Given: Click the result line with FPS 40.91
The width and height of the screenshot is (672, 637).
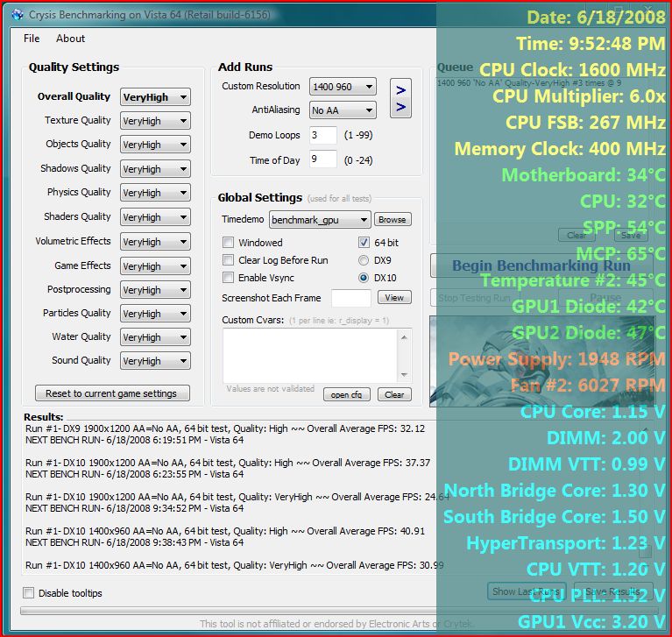Looking at the screenshot, I should coord(225,531).
